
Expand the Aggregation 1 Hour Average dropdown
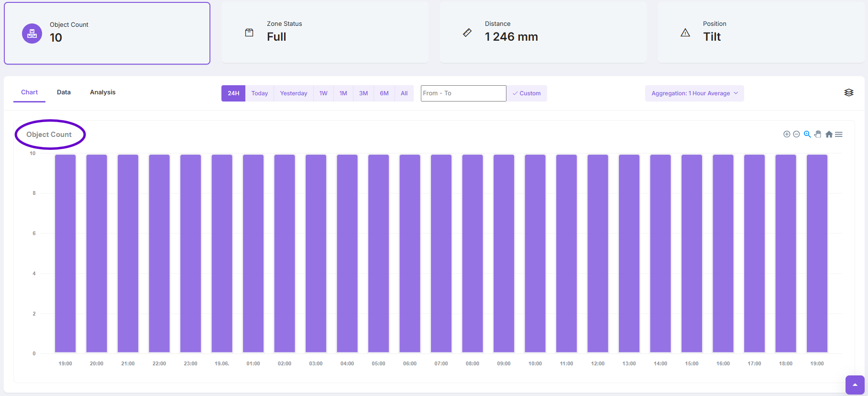coord(694,93)
